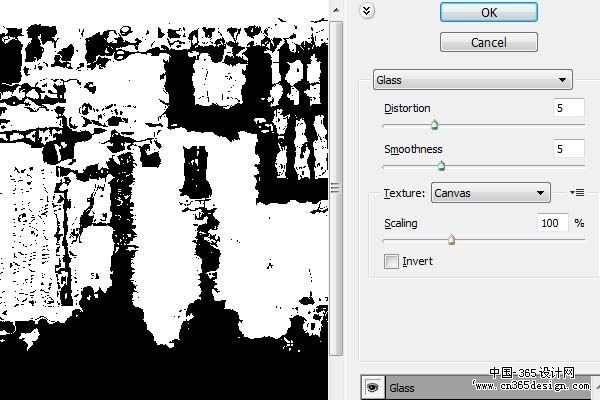Click the OK button
Viewport: 600px width, 400px height.
pos(489,12)
